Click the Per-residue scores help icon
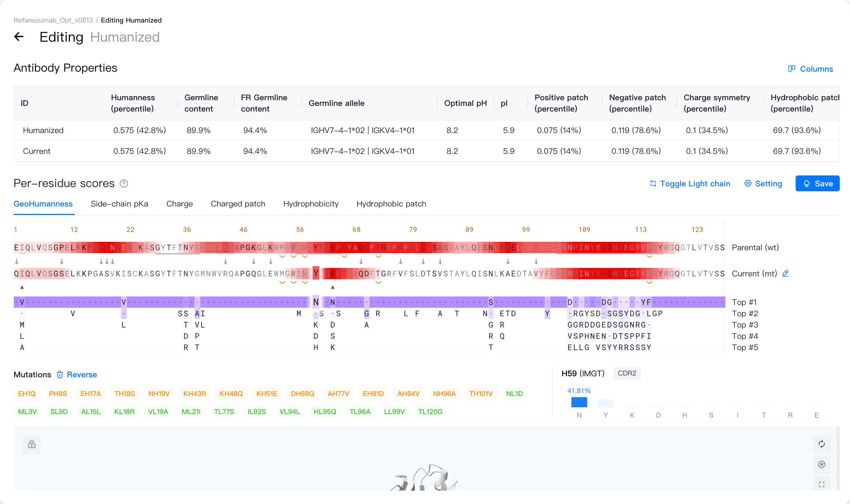 coord(124,184)
